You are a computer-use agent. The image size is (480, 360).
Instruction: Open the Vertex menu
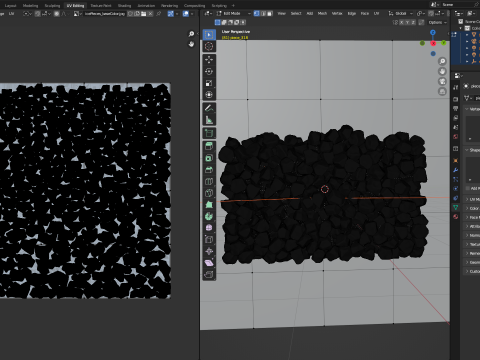point(337,13)
